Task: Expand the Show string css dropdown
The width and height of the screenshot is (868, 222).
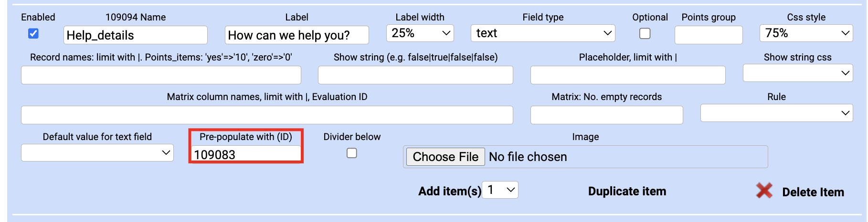Action: tap(797, 73)
